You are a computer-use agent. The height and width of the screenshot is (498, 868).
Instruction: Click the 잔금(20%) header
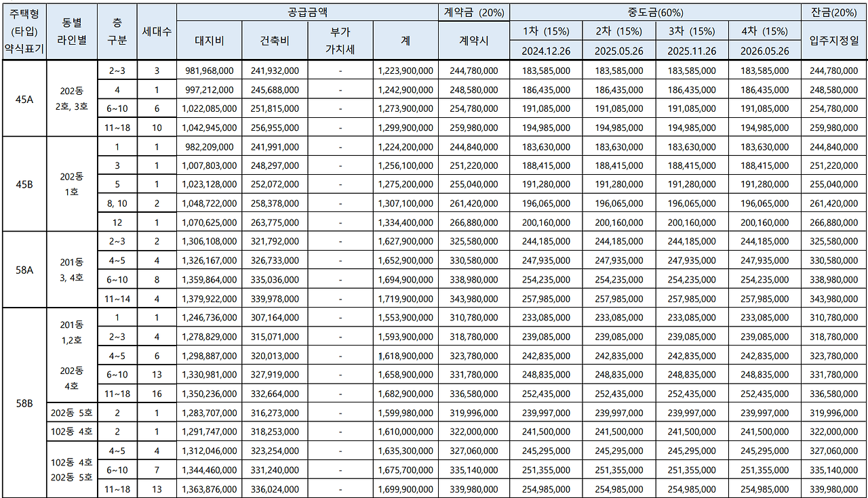[x=833, y=12]
